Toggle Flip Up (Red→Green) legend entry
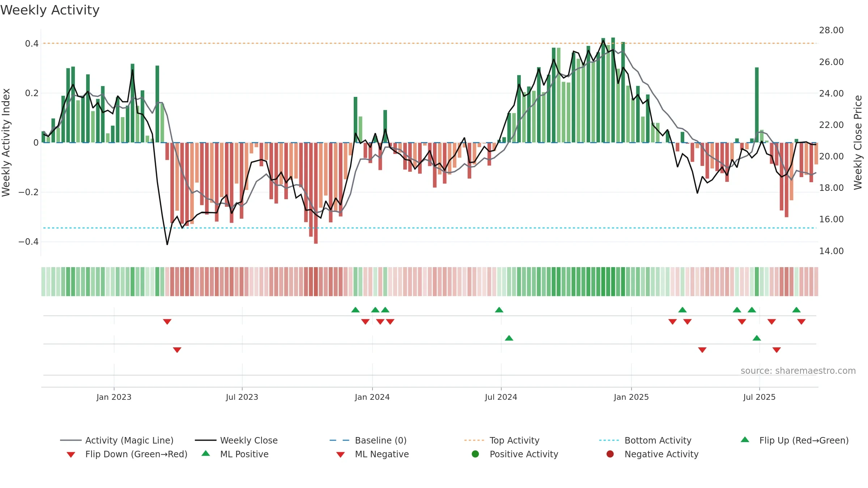 (x=794, y=440)
